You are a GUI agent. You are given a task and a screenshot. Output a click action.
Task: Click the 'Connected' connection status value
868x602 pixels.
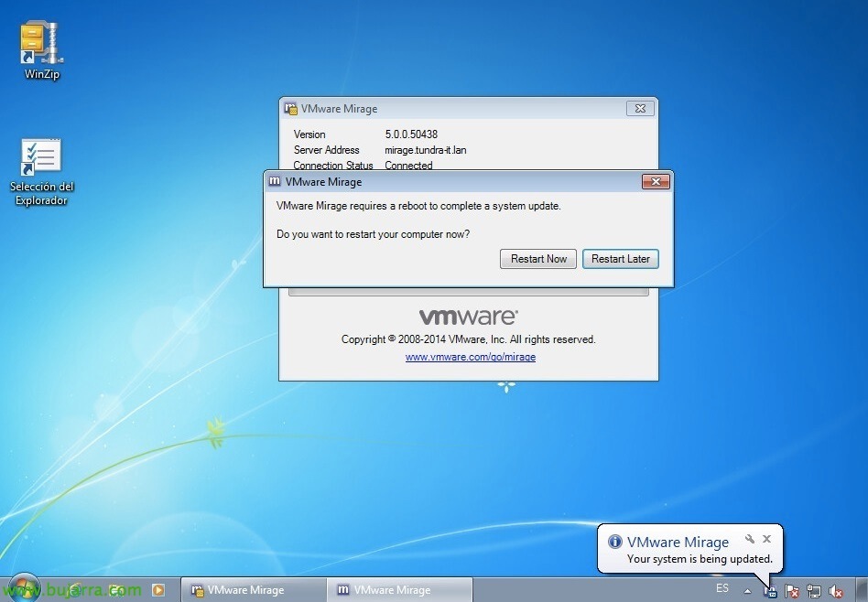(x=408, y=165)
